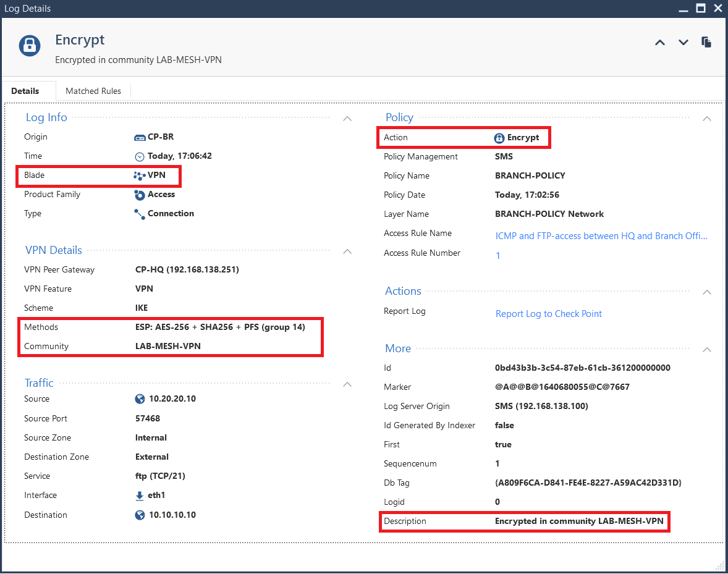Screen dimensions: 728x574
Task: Select Policy Management value SMS
Action: (x=504, y=156)
